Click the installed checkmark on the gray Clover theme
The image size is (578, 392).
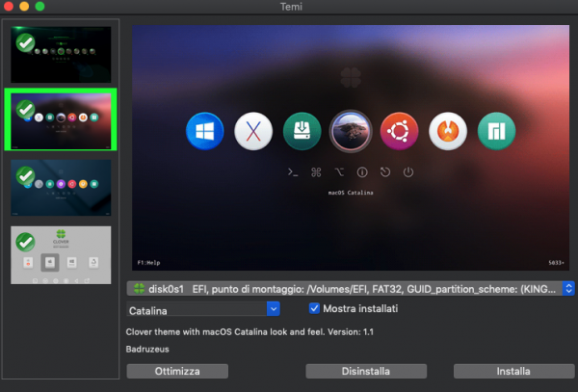pos(25,242)
